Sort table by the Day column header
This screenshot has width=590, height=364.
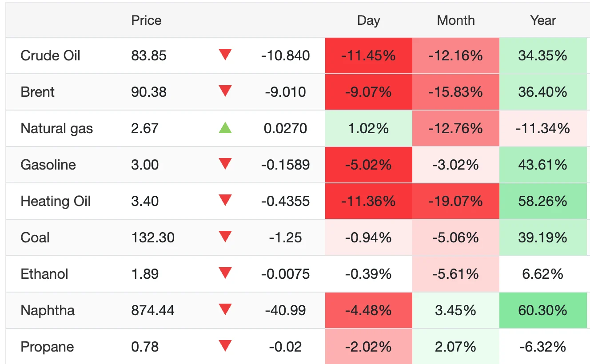point(368,20)
